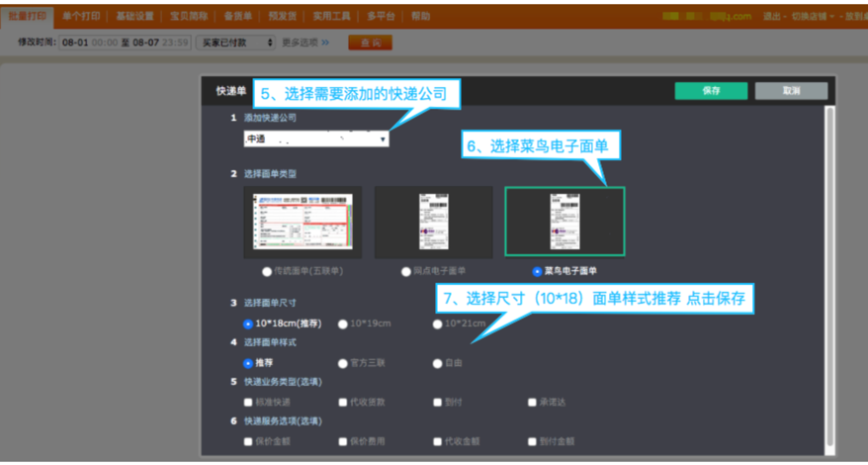Click the 选择面单尺寸 section label
The width and height of the screenshot is (868, 465).
click(270, 303)
